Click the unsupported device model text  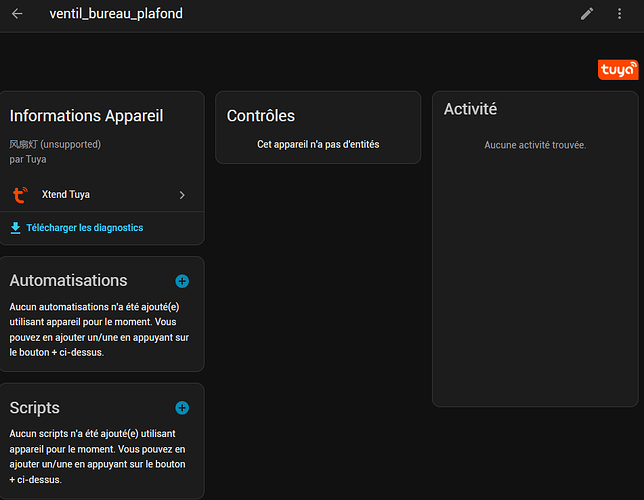point(55,144)
